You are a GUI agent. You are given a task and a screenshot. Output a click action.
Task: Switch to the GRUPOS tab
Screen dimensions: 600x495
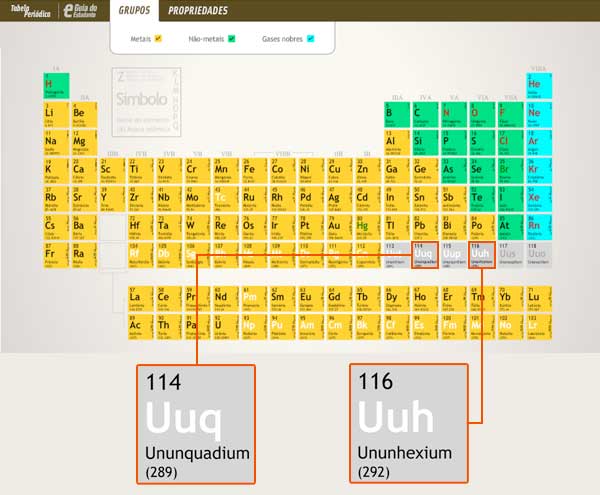point(135,11)
